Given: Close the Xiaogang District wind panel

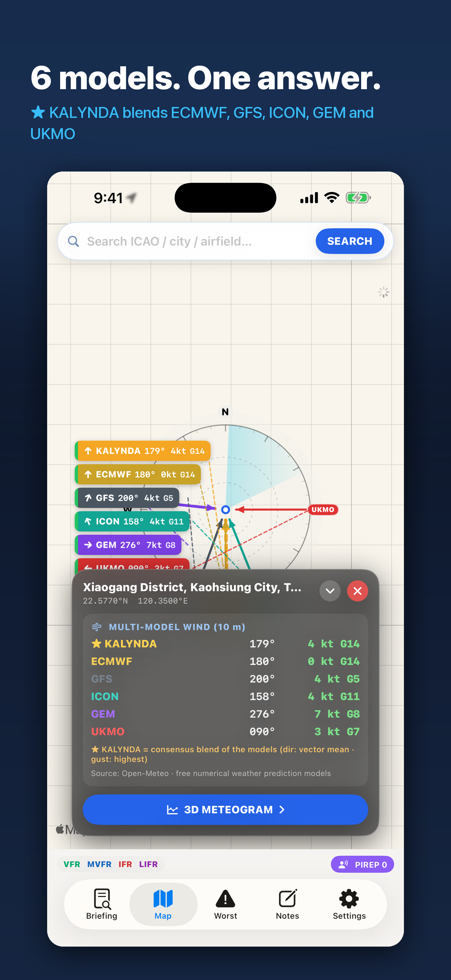Looking at the screenshot, I should [x=357, y=591].
